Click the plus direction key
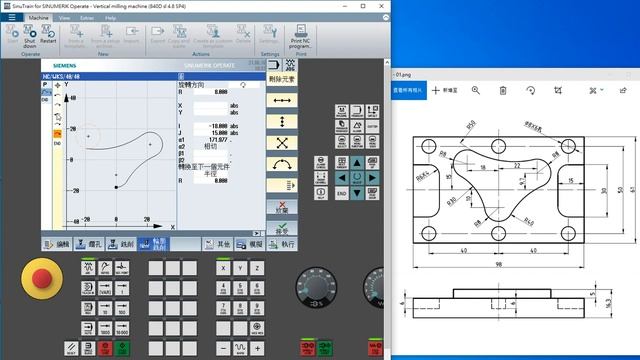Viewport: 640px width, 360px height. (257, 348)
